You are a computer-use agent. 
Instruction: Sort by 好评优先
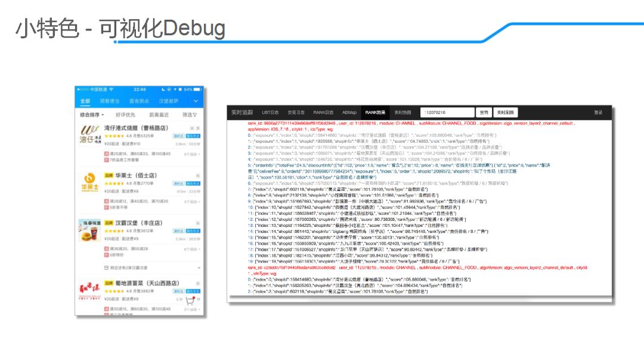126,115
